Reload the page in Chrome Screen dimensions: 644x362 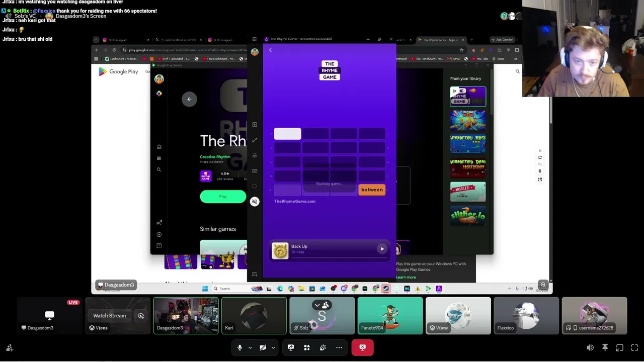(x=114, y=50)
